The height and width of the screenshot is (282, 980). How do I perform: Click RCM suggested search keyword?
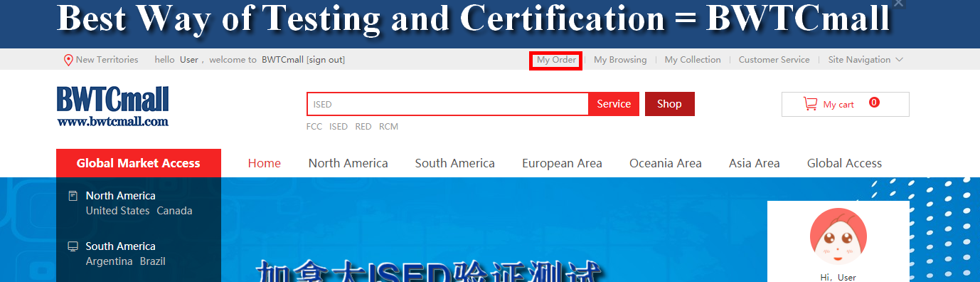tap(388, 127)
